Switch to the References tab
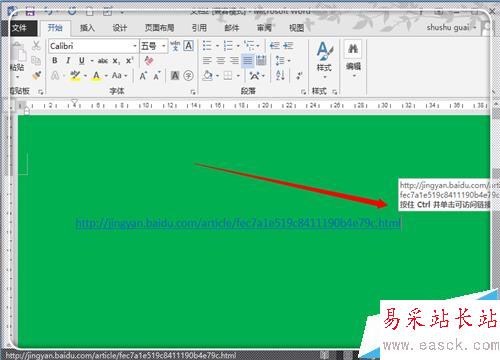Screen dimensions: 500x360 point(199,28)
